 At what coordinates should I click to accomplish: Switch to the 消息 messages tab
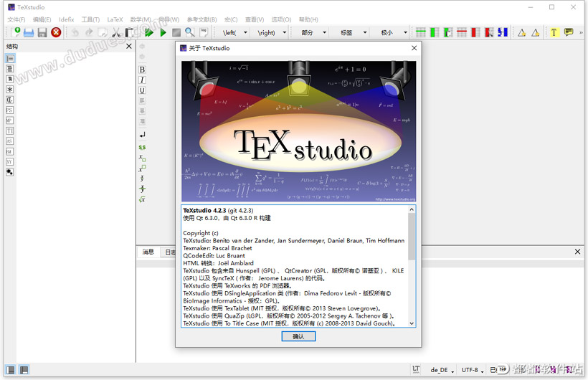click(x=148, y=252)
